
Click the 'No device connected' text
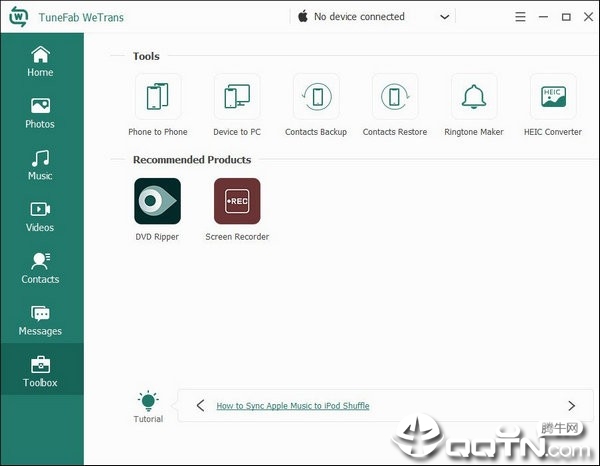tap(359, 16)
